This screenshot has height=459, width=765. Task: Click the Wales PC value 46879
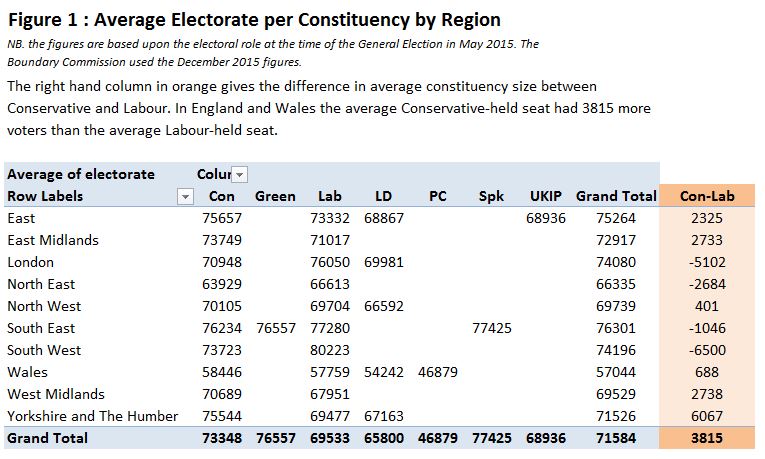[x=437, y=372]
